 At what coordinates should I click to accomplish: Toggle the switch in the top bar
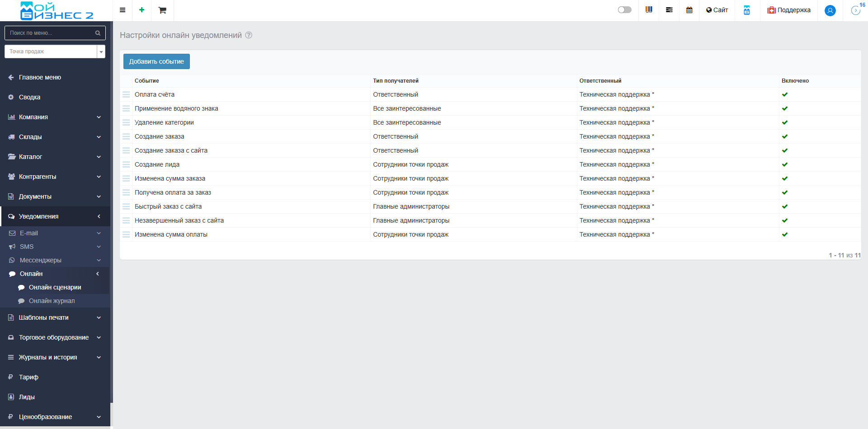[624, 10]
